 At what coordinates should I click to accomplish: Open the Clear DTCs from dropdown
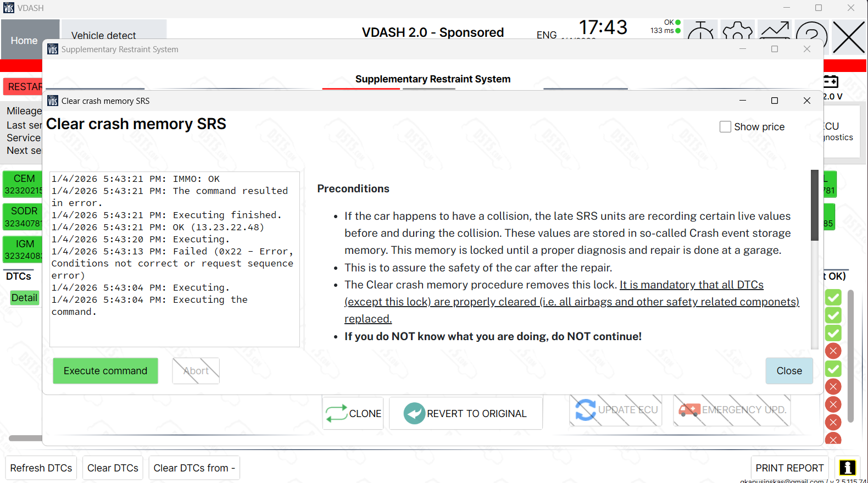point(194,468)
